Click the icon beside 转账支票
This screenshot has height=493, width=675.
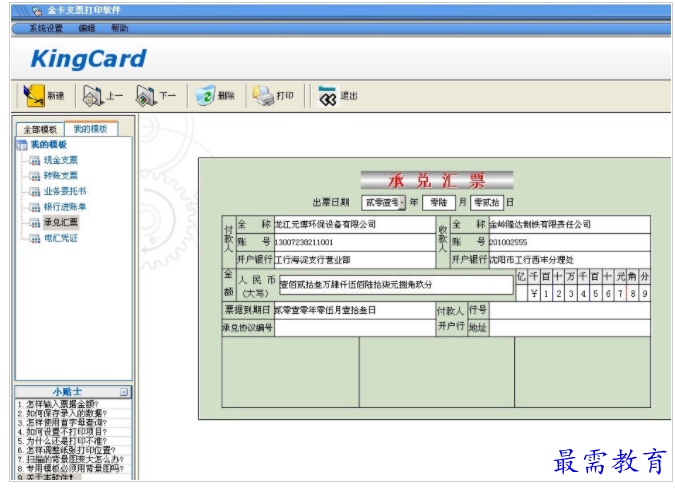(34, 176)
